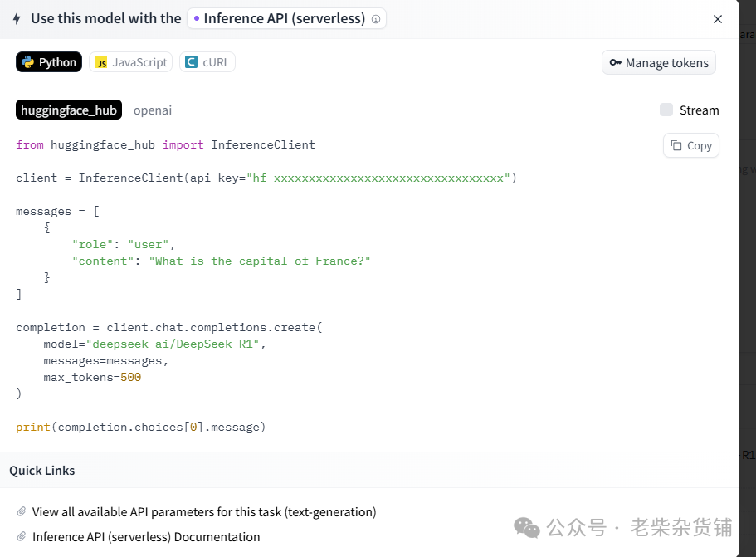Image resolution: width=756 pixels, height=557 pixels.
Task: Click the "role": "user" line
Action: 124,245
